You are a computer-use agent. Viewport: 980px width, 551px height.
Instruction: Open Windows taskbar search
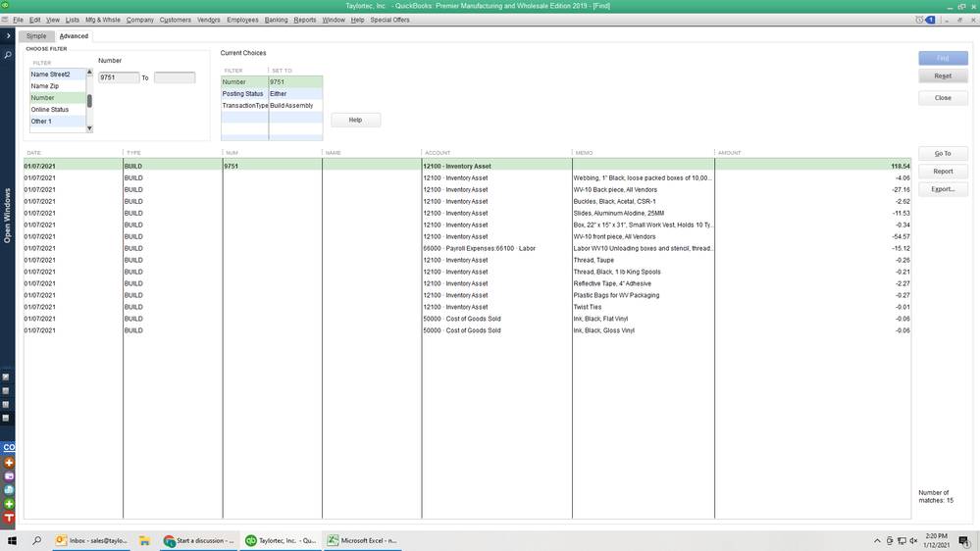point(37,540)
